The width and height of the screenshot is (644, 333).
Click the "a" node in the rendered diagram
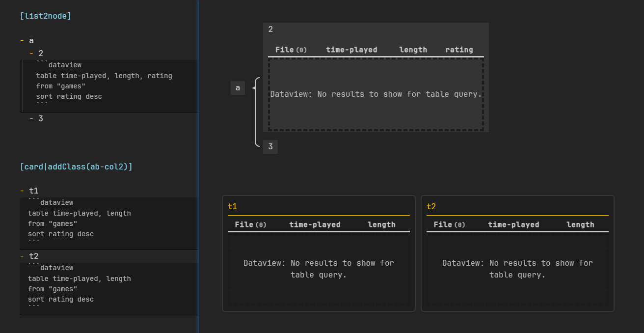(238, 88)
